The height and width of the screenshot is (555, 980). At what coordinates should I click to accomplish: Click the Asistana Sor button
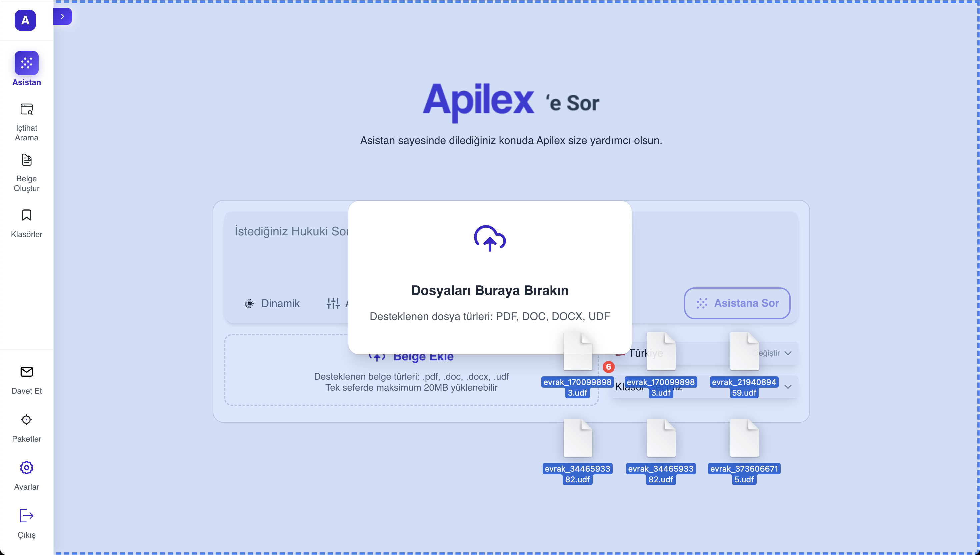tap(736, 303)
